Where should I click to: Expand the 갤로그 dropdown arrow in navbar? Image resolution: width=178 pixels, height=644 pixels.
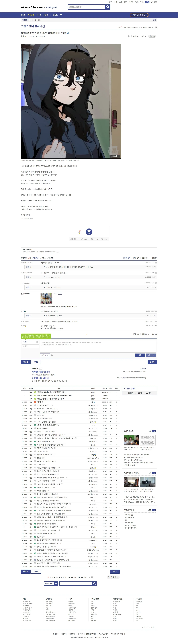[61, 15]
